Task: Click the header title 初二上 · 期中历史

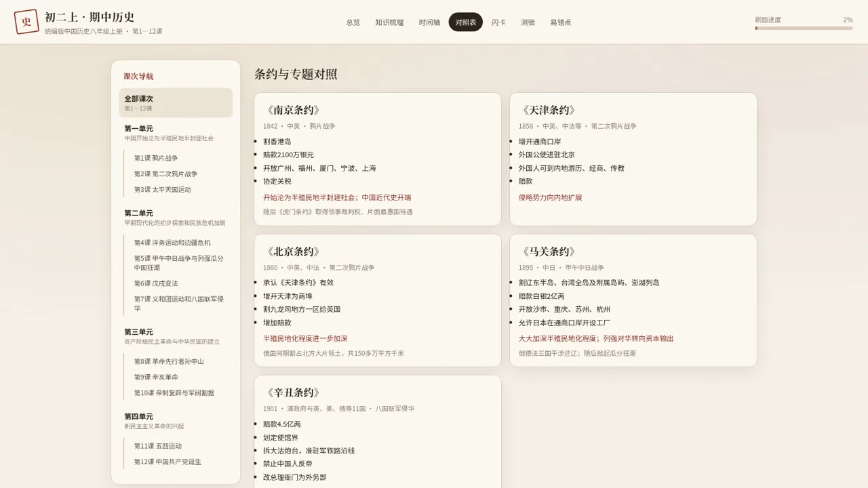Action: coord(90,18)
